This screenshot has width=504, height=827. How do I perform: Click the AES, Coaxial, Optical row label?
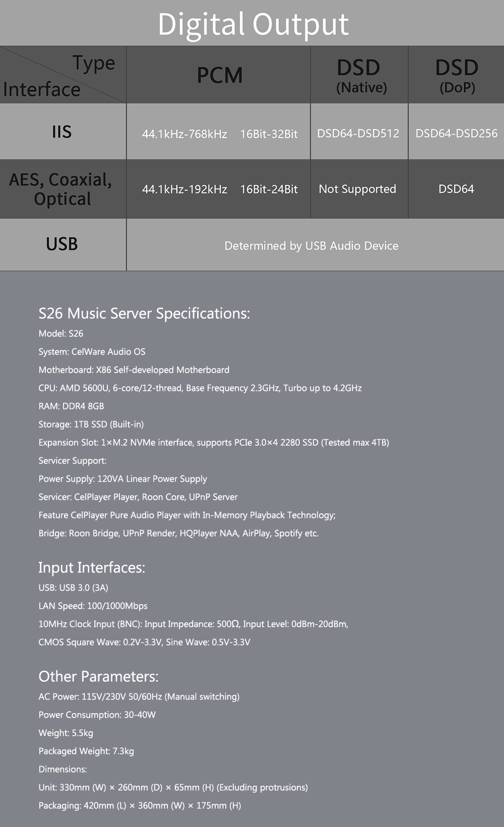pyautogui.click(x=60, y=189)
